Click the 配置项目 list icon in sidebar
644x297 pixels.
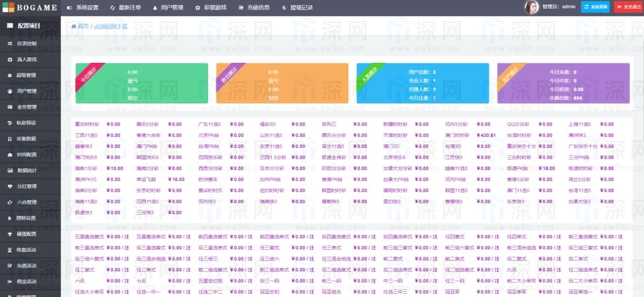9,26
